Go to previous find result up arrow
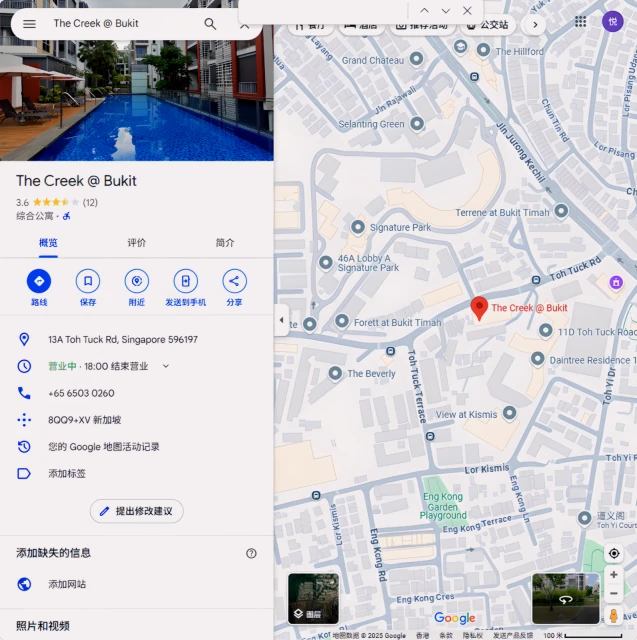 click(424, 11)
